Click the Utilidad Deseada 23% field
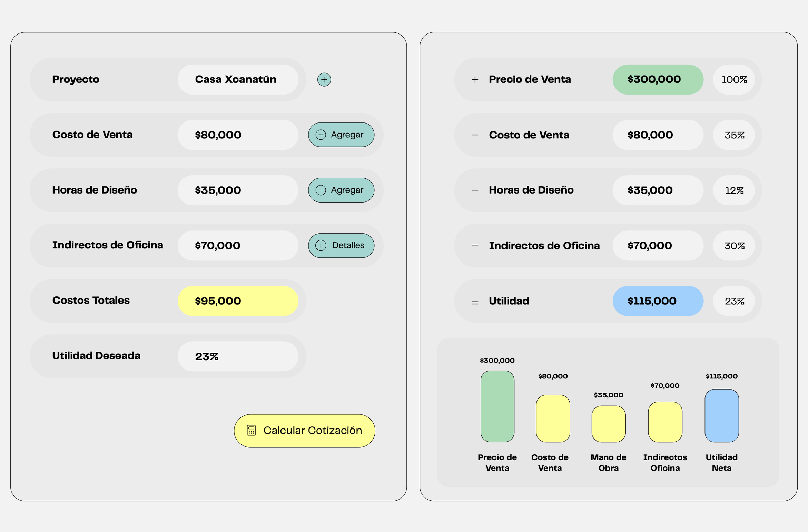Screen dimensions: 808x532 (238, 356)
